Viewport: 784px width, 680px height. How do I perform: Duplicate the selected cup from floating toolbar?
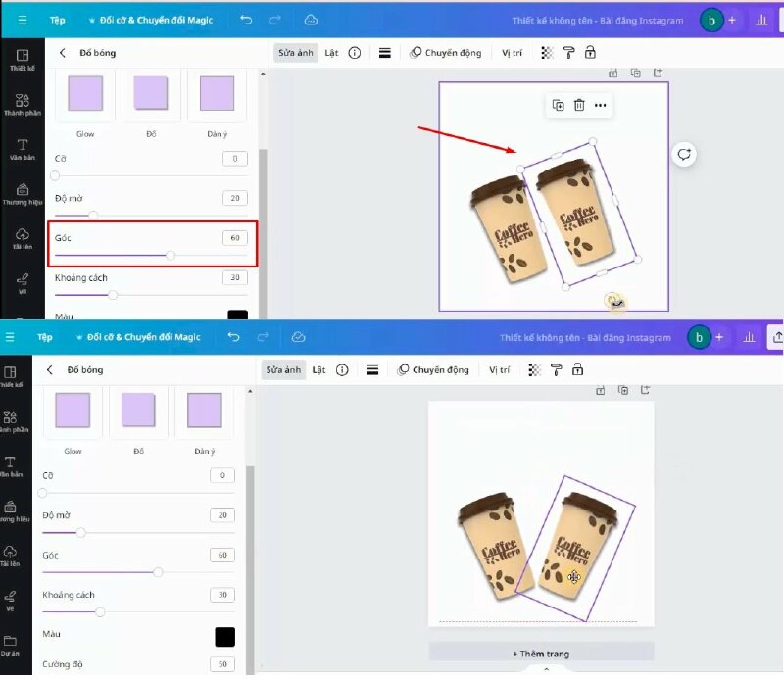pos(558,105)
